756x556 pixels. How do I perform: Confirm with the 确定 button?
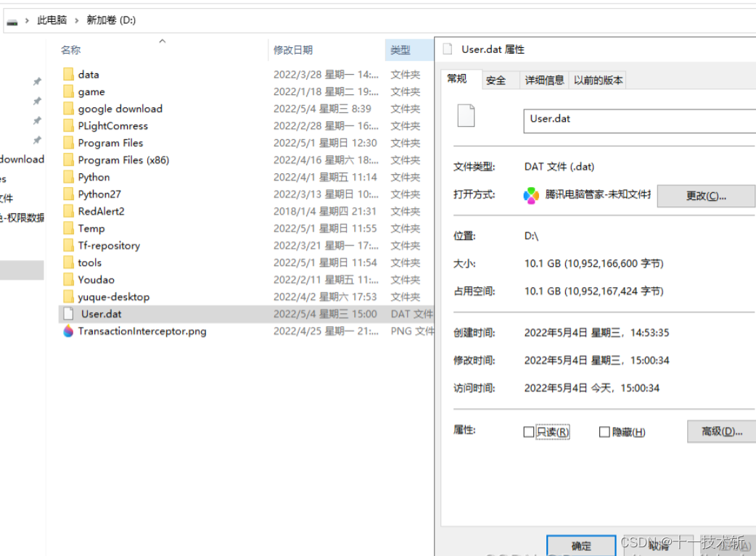tap(581, 545)
